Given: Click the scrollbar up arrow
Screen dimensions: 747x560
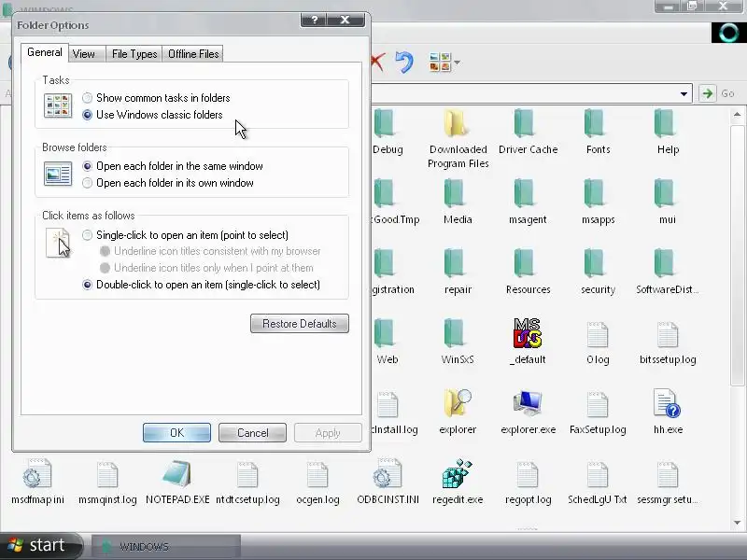Looking at the screenshot, I should click(x=737, y=115).
